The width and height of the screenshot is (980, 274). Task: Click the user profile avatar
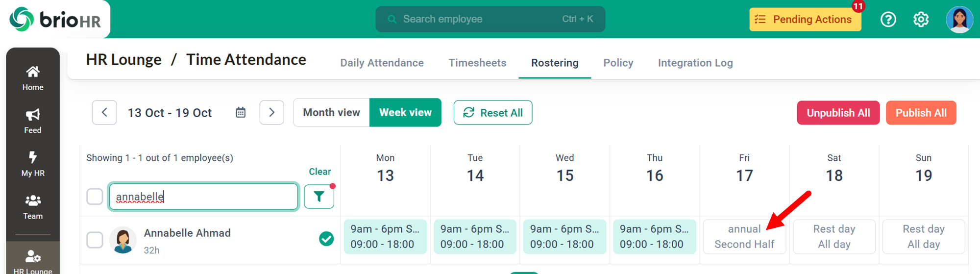tap(959, 20)
